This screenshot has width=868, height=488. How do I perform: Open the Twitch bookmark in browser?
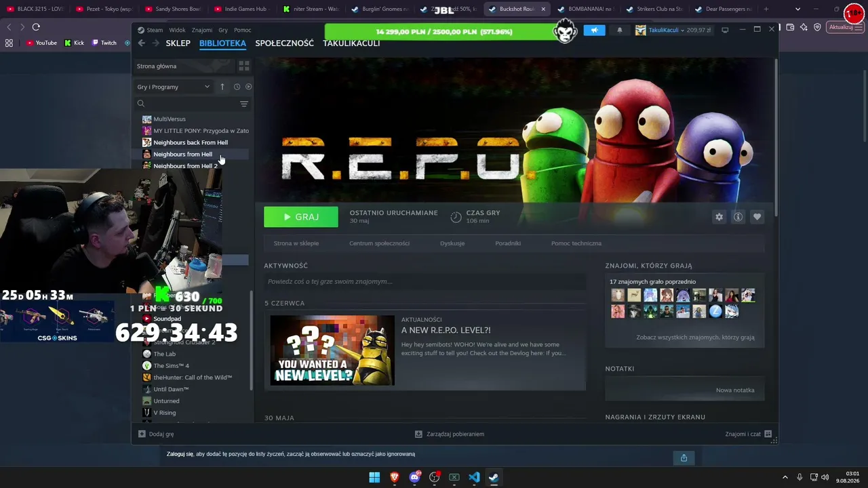pos(104,43)
